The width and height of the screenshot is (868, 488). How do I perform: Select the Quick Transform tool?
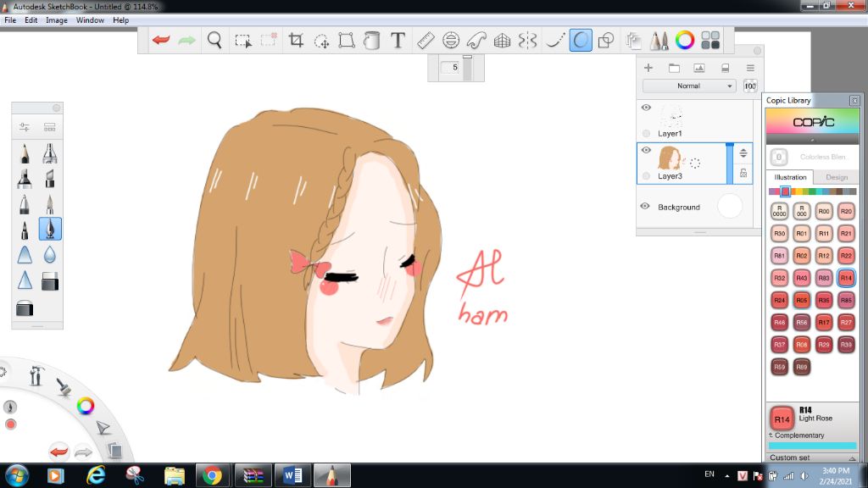[321, 41]
